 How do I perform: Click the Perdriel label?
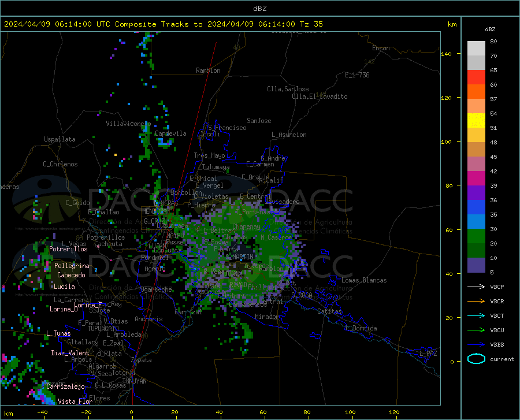pyautogui.click(x=155, y=258)
